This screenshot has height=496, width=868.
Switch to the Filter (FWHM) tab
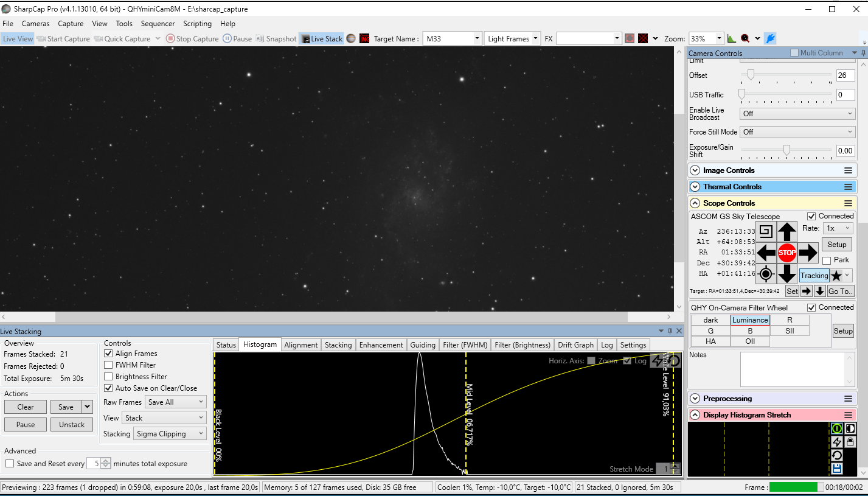(465, 345)
